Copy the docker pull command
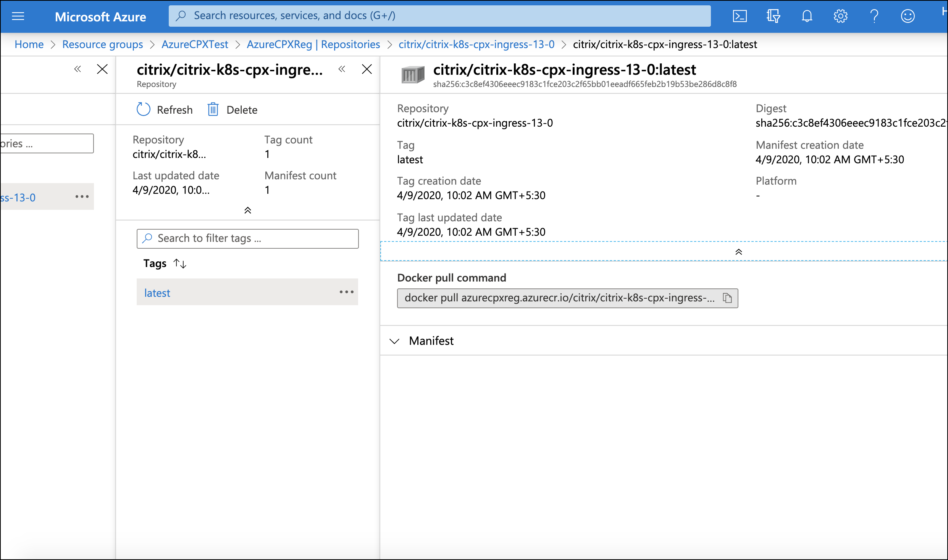This screenshot has width=948, height=560. (x=727, y=298)
